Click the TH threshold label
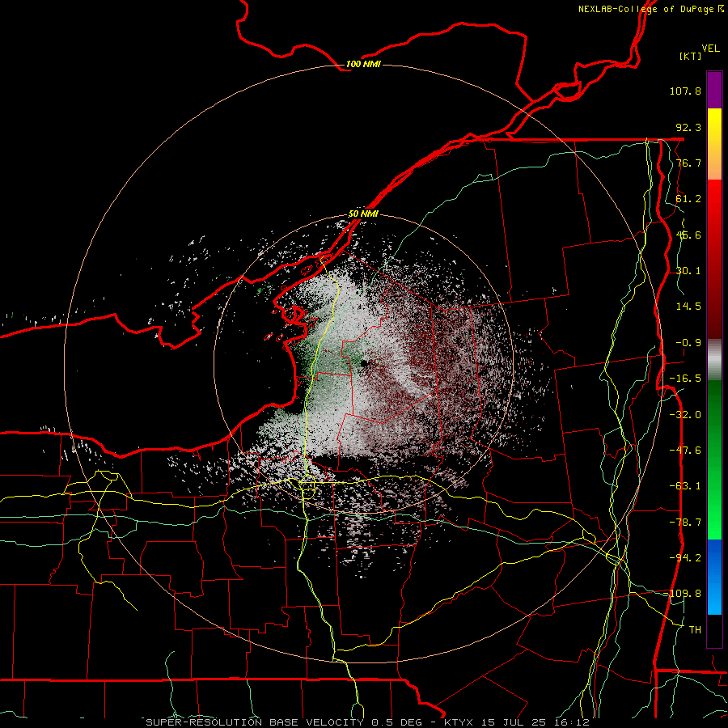 point(695,630)
